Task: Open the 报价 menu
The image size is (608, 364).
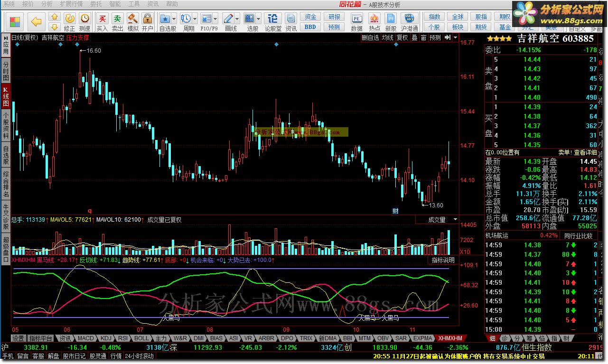Action: coord(28,4)
